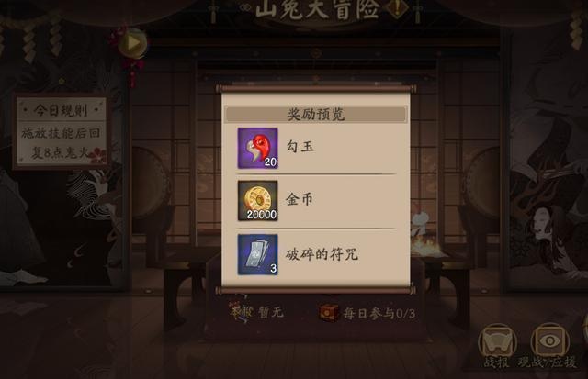This screenshot has height=379, width=588.
Task: Click the 战报 label text
Action: pos(496,362)
